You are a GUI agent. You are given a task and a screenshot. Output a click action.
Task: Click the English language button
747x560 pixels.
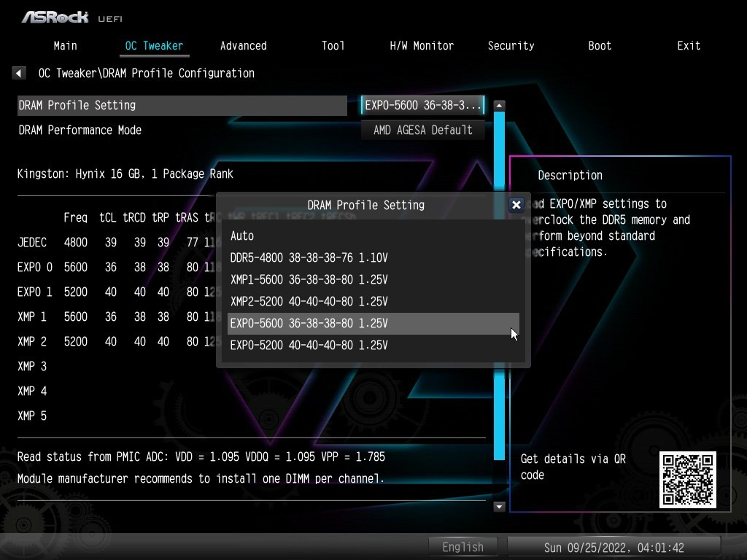[462, 547]
